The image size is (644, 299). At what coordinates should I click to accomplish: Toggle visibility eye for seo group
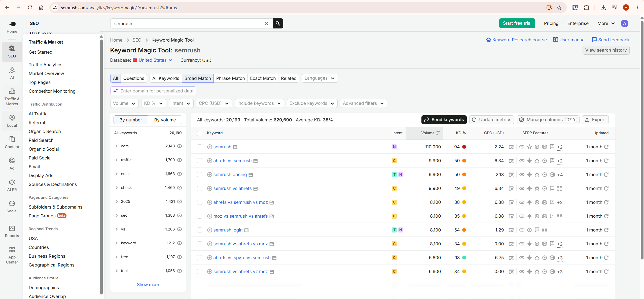pyautogui.click(x=180, y=215)
